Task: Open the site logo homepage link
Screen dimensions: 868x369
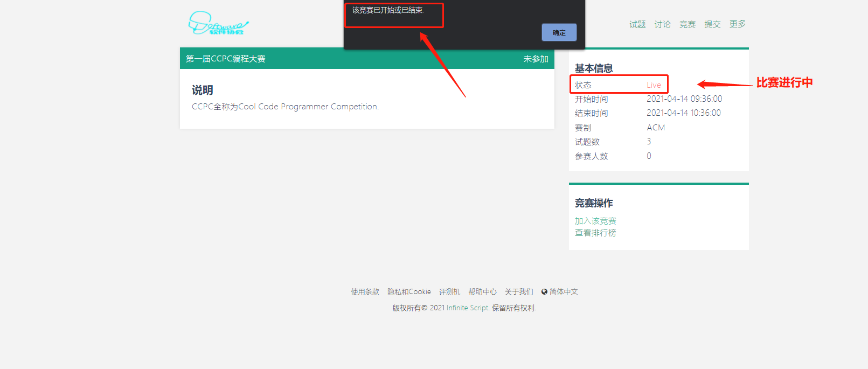Action: tap(218, 23)
